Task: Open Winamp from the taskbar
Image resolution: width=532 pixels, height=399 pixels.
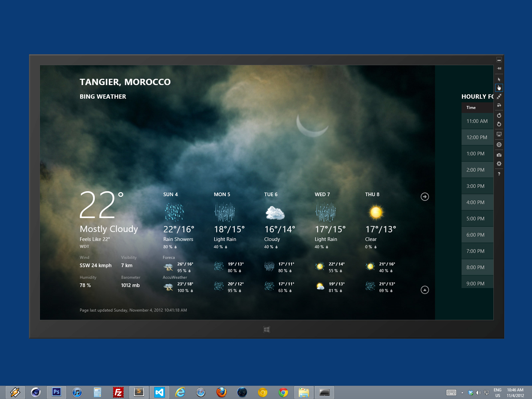Action: pyautogui.click(x=15, y=393)
